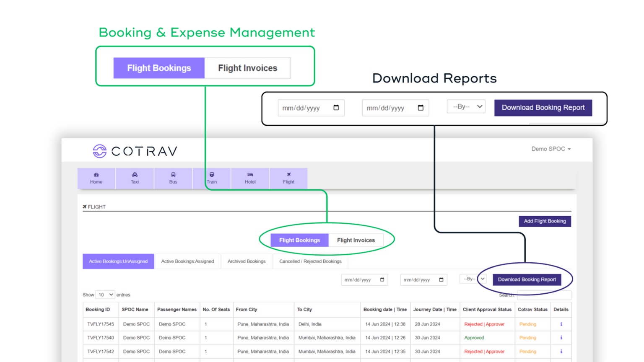Image resolution: width=644 pixels, height=362 pixels.
Task: Click the enlarged first mm/dd/yyyy field under Download Reports
Action: pos(311,108)
